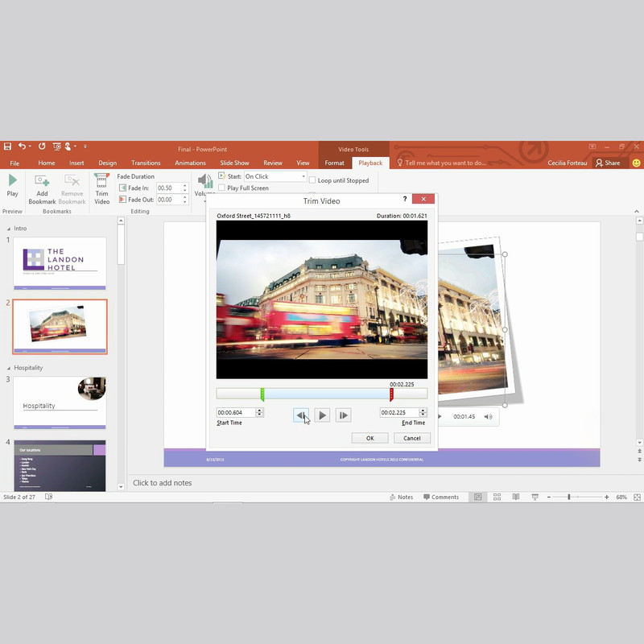Switch to the Transitions ribbon tab

point(146,163)
